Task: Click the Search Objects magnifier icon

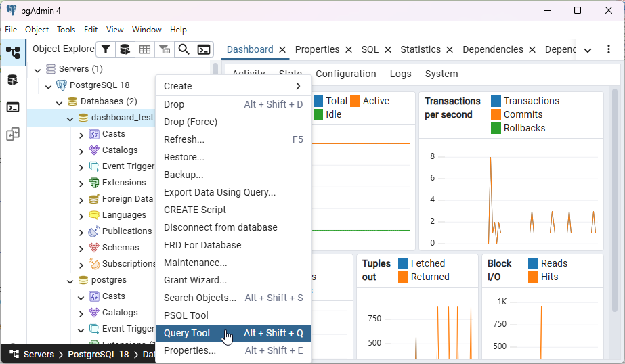Action: pos(184,49)
